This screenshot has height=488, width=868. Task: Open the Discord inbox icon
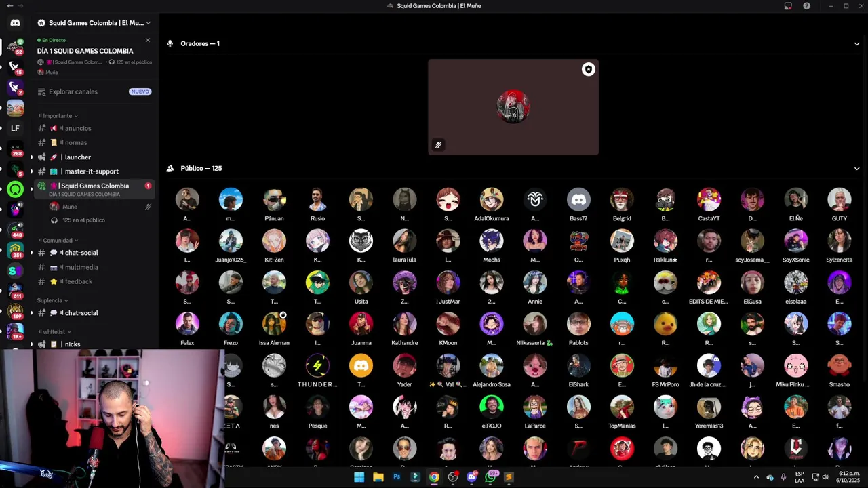[788, 6]
